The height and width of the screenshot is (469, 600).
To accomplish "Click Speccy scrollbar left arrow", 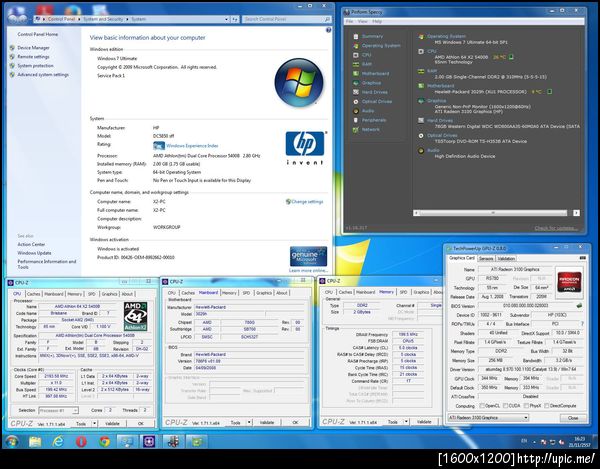I will point(416,213).
